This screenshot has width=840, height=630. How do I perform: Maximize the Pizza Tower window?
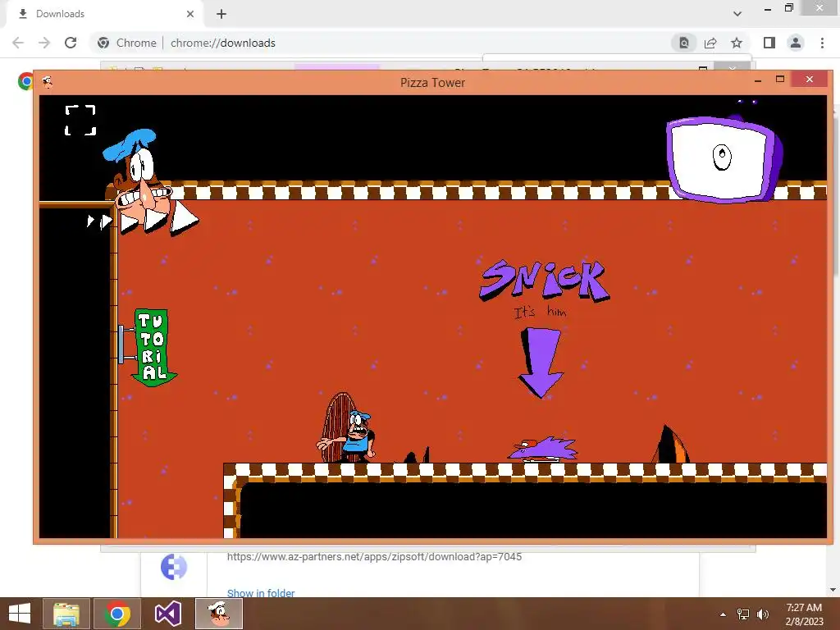[x=780, y=80]
